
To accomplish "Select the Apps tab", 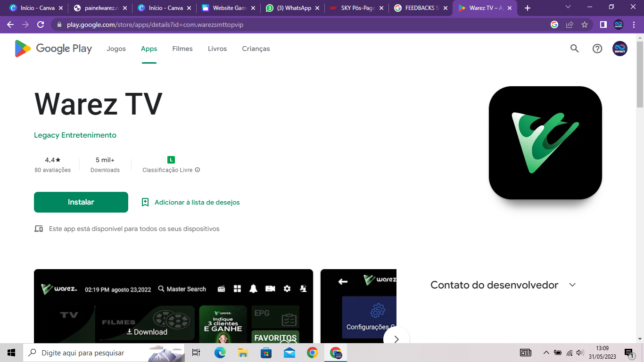I will pos(149,49).
